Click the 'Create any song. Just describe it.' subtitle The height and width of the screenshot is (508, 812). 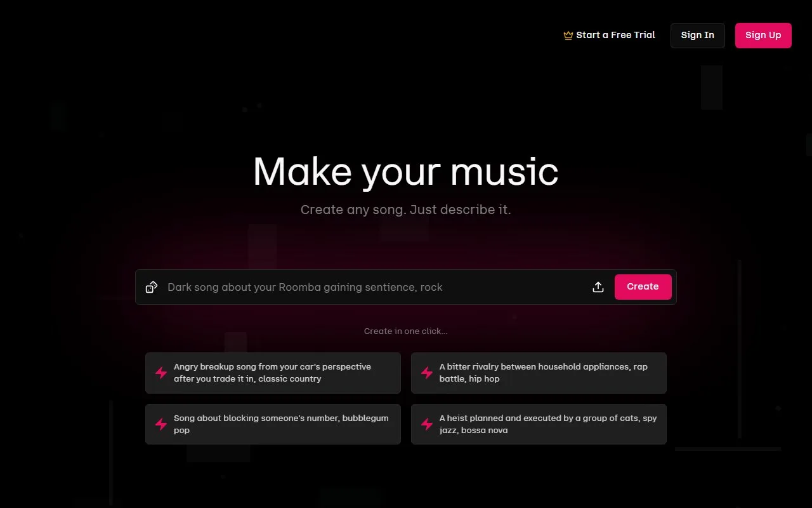coord(406,210)
